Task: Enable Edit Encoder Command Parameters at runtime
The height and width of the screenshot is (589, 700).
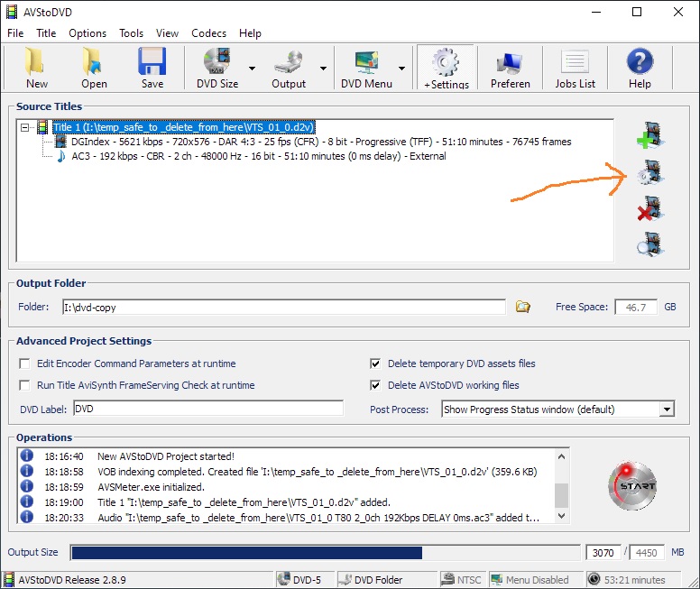Action: pyautogui.click(x=24, y=364)
